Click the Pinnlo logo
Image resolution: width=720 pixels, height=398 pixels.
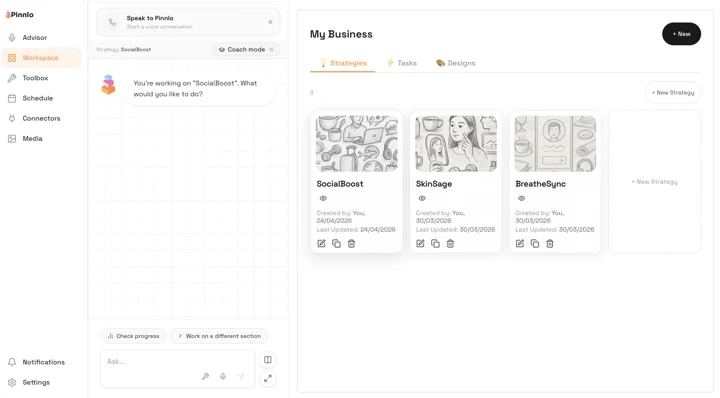tap(19, 15)
